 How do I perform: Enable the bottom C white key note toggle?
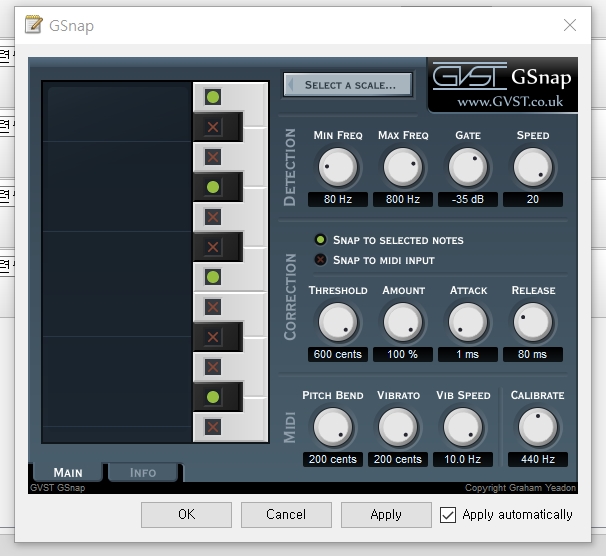(x=213, y=427)
